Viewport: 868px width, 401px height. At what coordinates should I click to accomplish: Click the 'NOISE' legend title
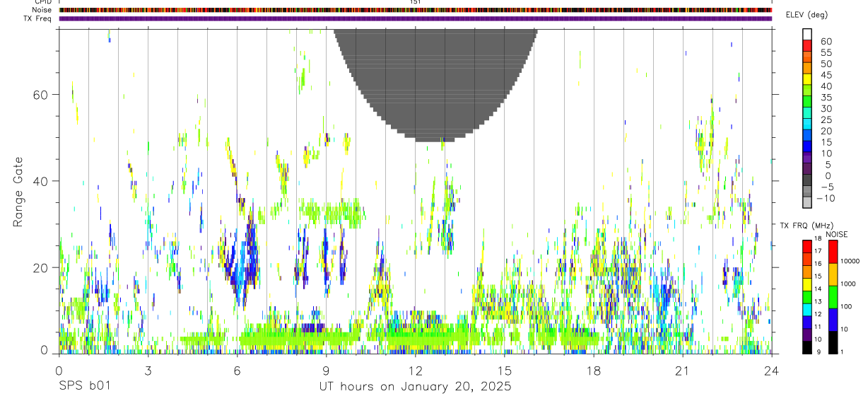(837, 235)
